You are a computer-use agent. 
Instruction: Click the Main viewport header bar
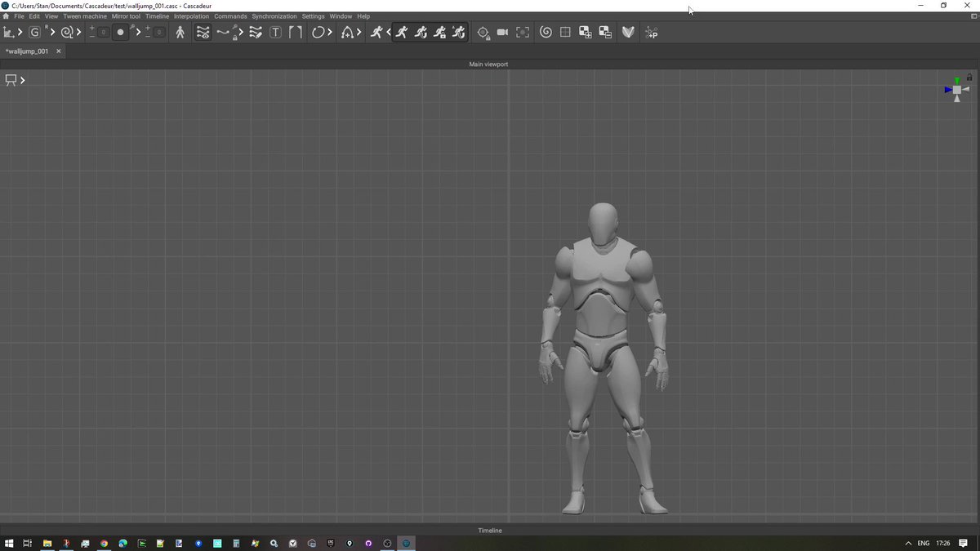click(489, 64)
